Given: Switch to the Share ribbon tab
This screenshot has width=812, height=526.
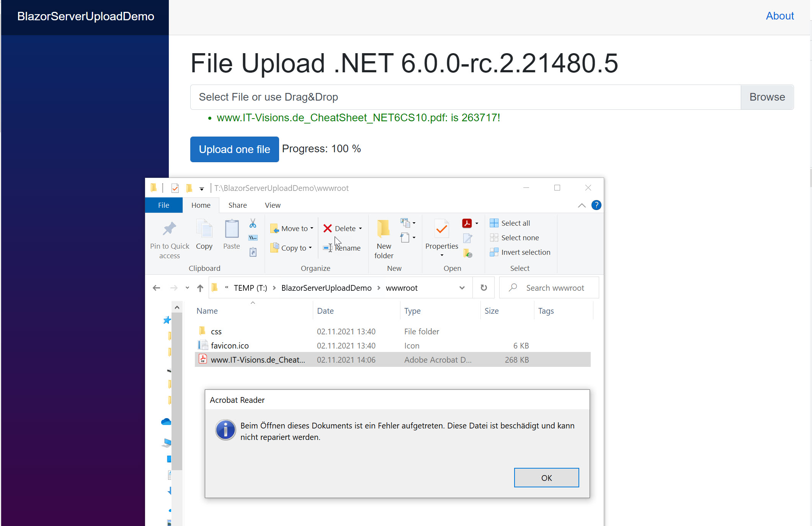Looking at the screenshot, I should point(237,205).
